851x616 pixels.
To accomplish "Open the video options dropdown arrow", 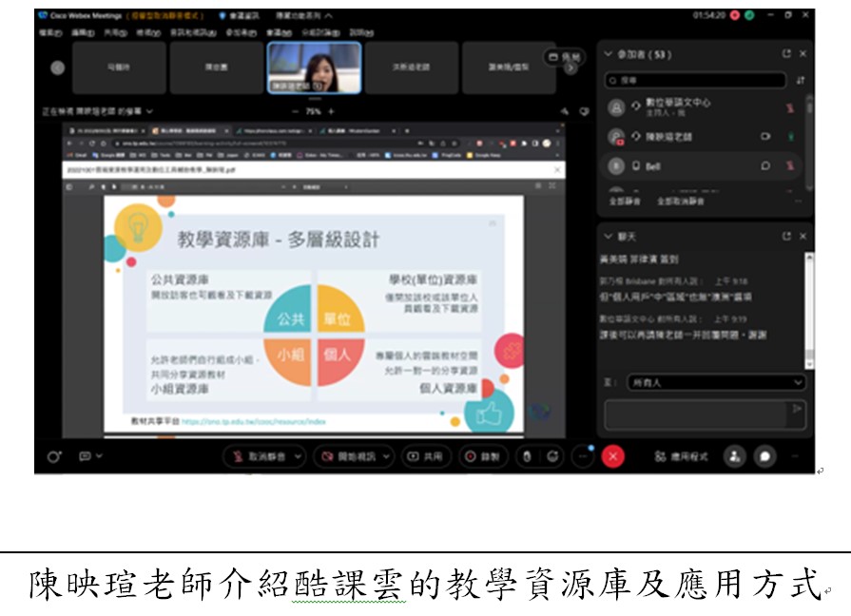I will (x=385, y=457).
